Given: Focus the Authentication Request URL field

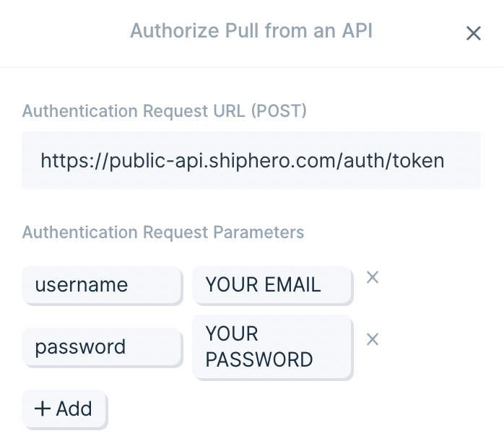Looking at the screenshot, I should click(x=251, y=160).
